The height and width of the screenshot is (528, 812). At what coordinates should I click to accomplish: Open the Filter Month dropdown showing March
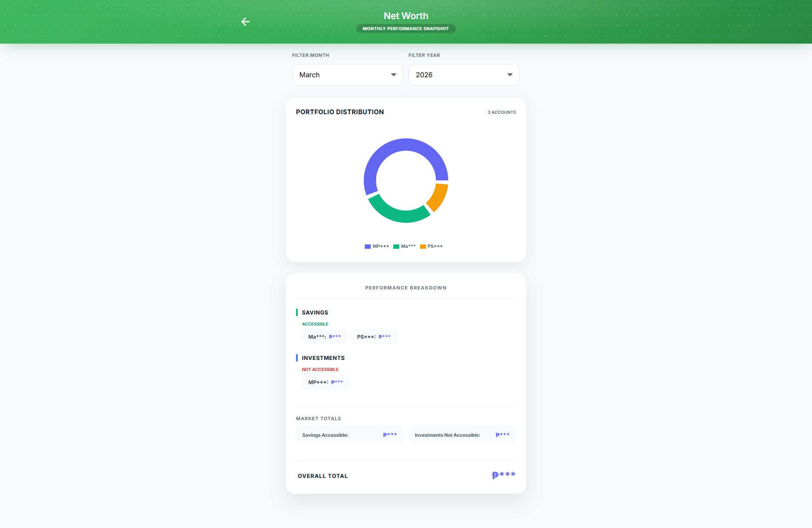click(347, 75)
